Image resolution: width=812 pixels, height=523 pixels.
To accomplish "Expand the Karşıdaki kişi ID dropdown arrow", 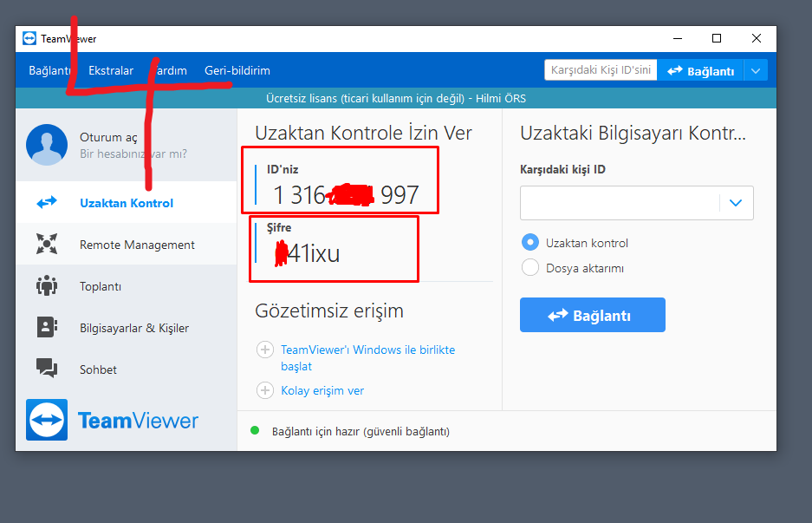I will 736,203.
